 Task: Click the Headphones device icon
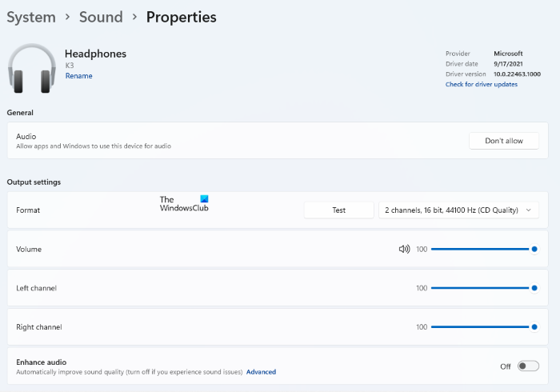31,67
